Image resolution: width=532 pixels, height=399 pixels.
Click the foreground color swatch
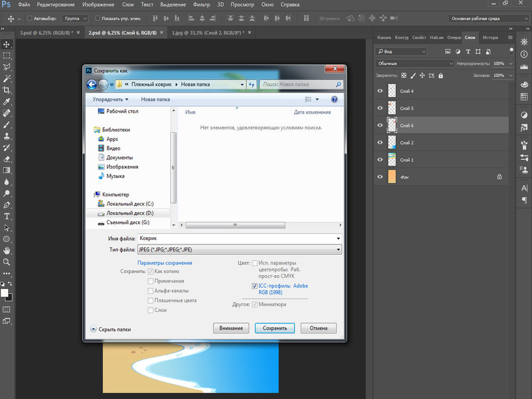click(4, 293)
